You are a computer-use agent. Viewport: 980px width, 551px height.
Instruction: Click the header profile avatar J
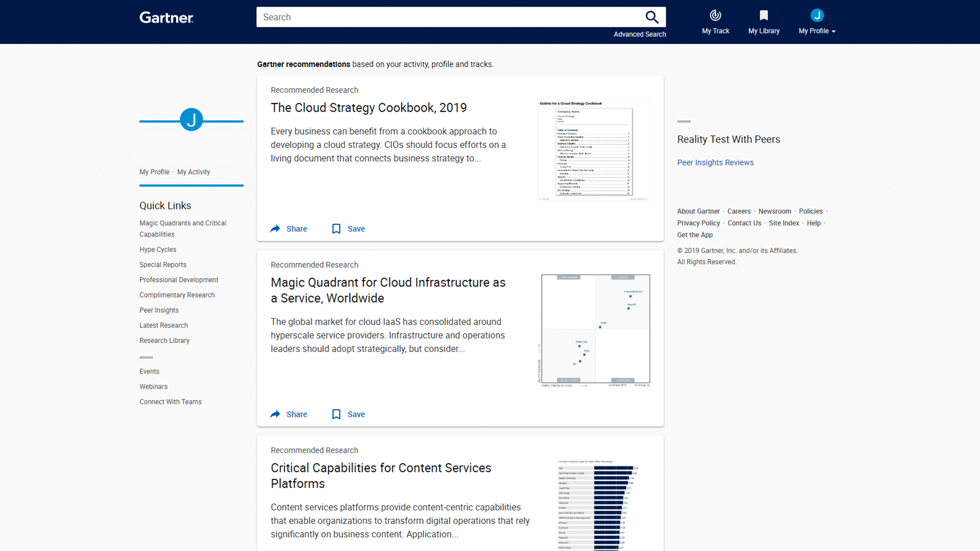pos(817,15)
